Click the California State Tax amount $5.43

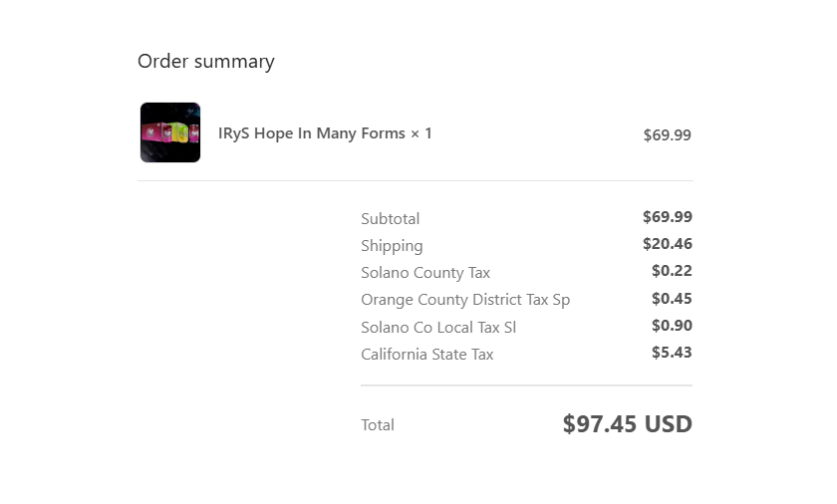pyautogui.click(x=672, y=352)
